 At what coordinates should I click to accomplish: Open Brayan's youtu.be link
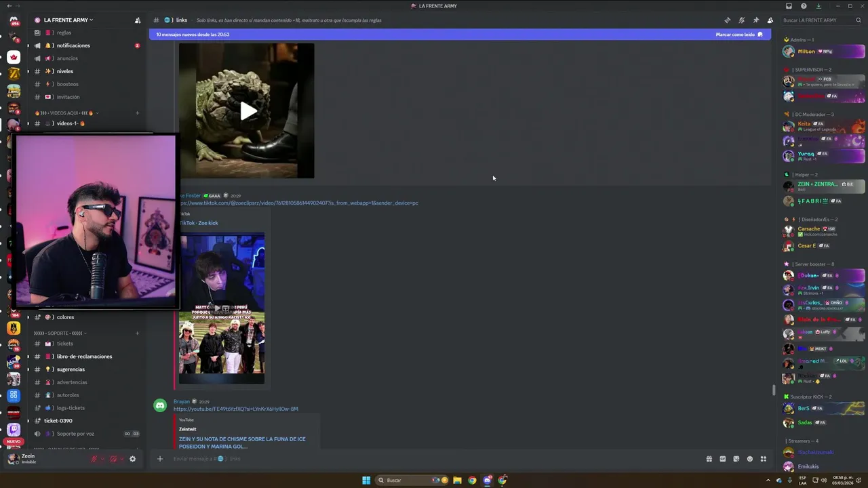pyautogui.click(x=236, y=409)
